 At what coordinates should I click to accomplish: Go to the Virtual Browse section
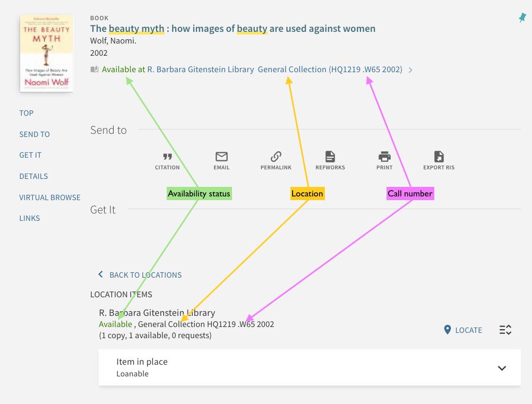pos(50,197)
